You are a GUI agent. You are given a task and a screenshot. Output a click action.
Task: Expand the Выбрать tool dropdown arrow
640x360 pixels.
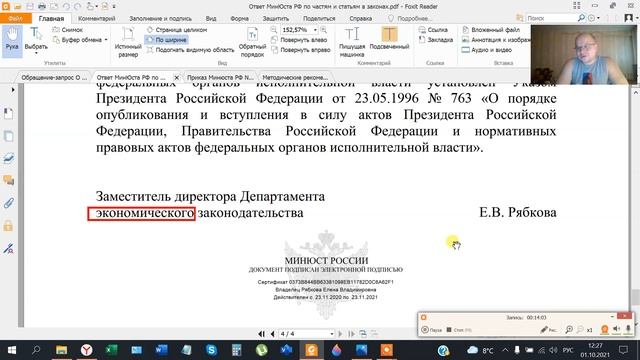click(x=36, y=53)
